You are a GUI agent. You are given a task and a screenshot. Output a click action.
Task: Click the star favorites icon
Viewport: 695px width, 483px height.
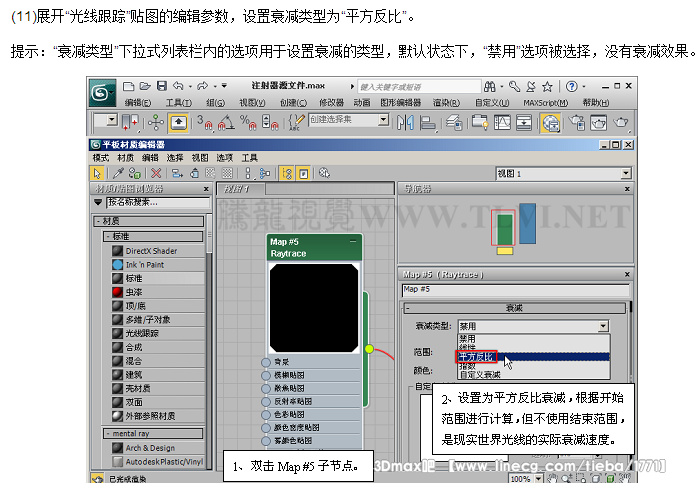(547, 86)
